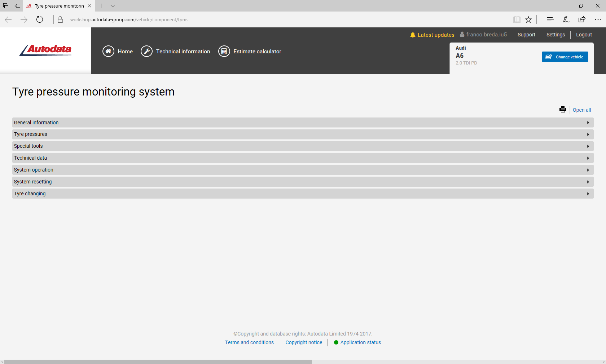Click the Open all link
606x364 pixels.
[x=581, y=110]
